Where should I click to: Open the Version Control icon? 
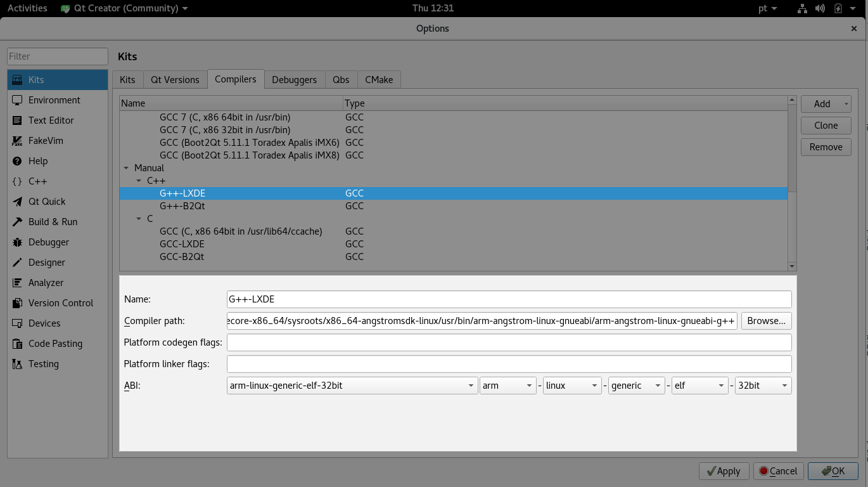tap(17, 303)
